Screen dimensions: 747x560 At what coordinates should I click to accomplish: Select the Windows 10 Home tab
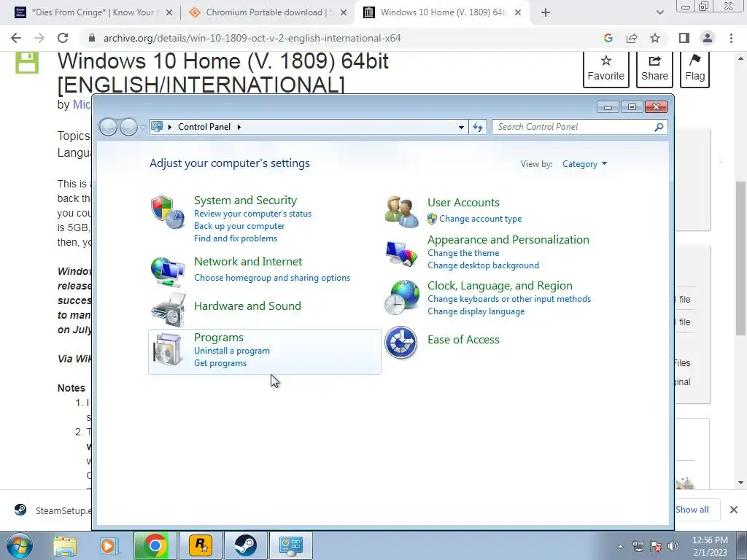[x=443, y=12]
